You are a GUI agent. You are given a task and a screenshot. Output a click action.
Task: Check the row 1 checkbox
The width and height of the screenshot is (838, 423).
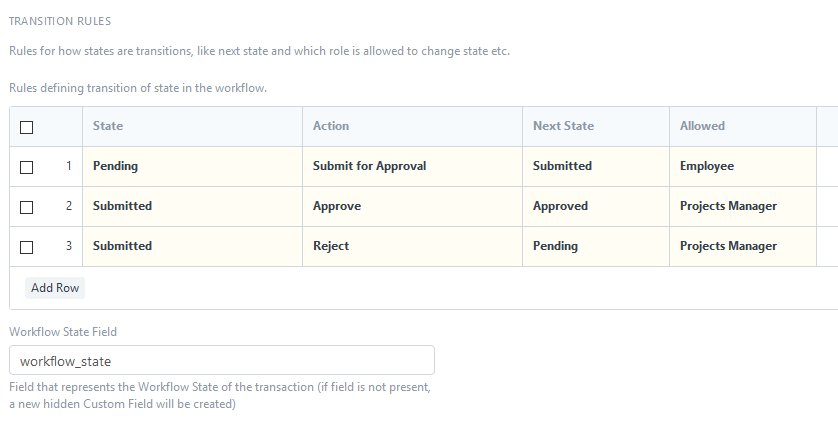[26, 167]
